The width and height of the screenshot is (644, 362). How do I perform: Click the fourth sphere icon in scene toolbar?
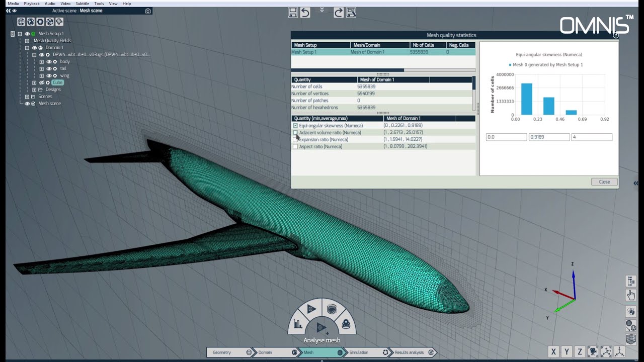tap(50, 22)
